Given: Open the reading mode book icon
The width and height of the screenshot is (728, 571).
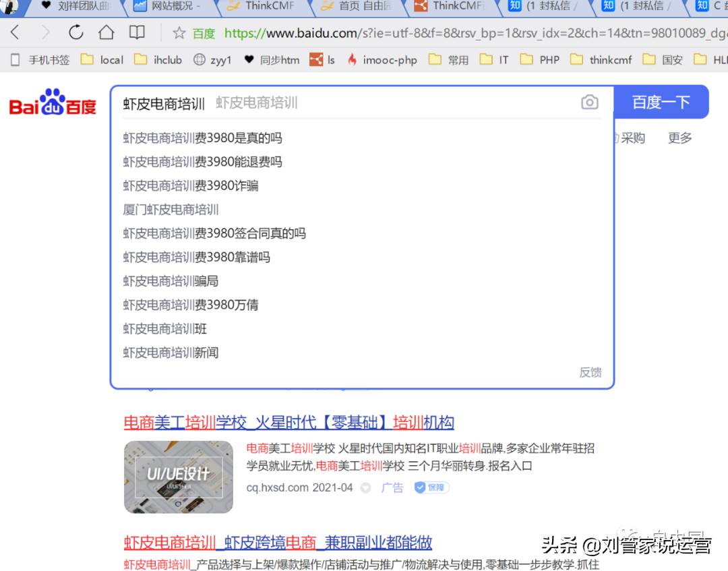Looking at the screenshot, I should coord(137,32).
